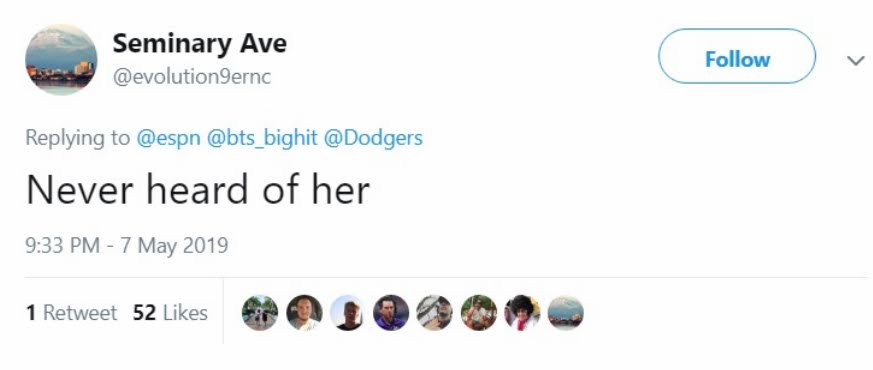Open the @bts_bighit mention link
873x370 pixels.
(262, 138)
